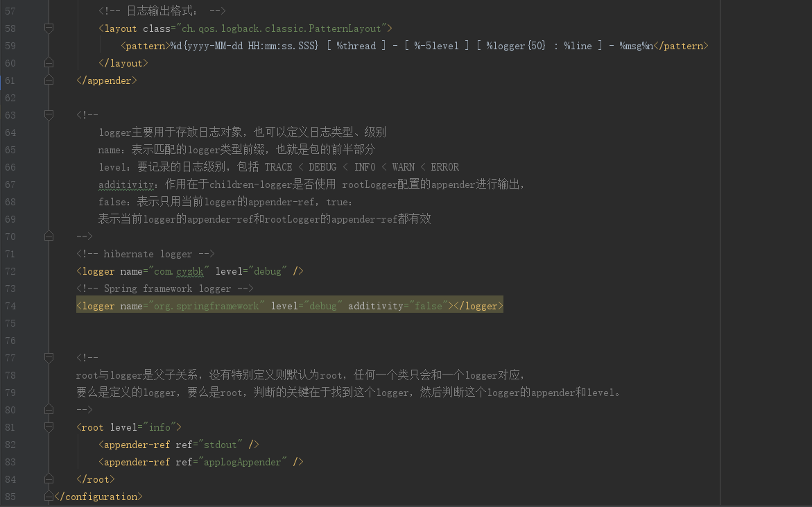The width and height of the screenshot is (812, 507).
Task: Click the comment line 69 about appender-ref
Action: (x=265, y=220)
